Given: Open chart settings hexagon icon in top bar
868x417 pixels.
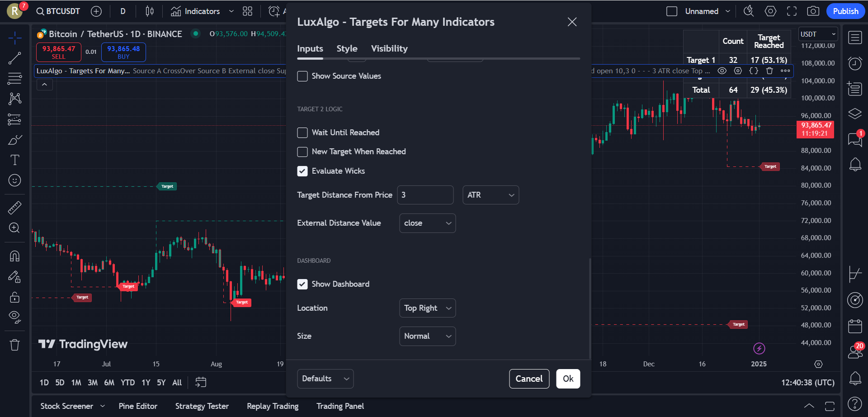Looking at the screenshot, I should (x=770, y=11).
